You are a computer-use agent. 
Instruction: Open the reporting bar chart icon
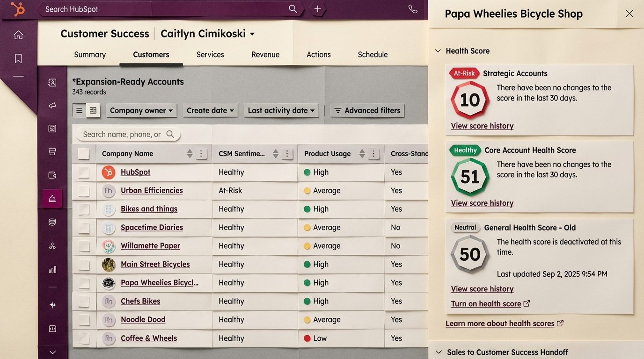(52, 270)
